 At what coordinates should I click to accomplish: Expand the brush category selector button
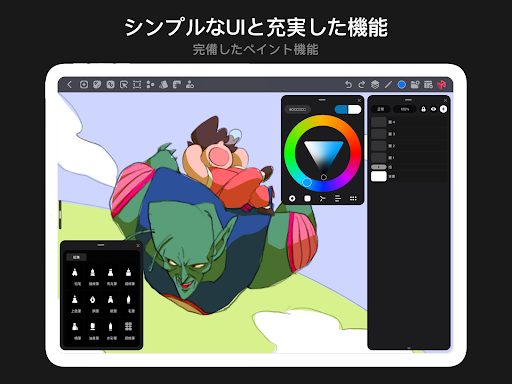tap(76, 257)
